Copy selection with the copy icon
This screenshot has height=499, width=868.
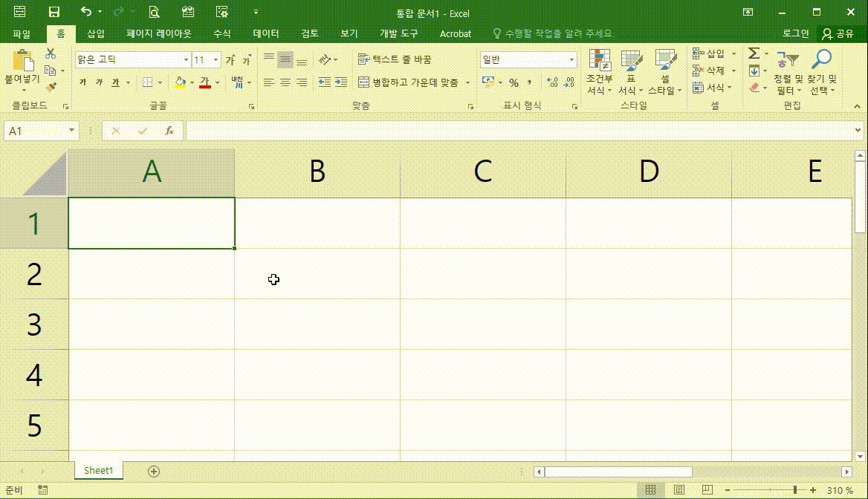(x=51, y=71)
